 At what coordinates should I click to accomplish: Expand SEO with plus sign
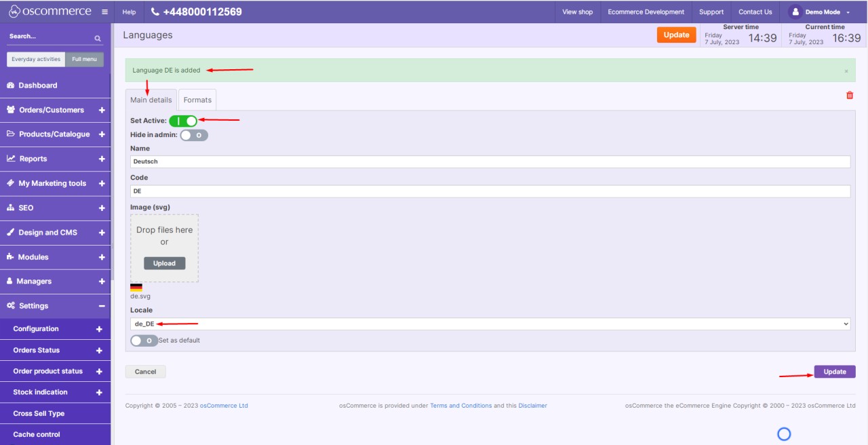pos(102,208)
